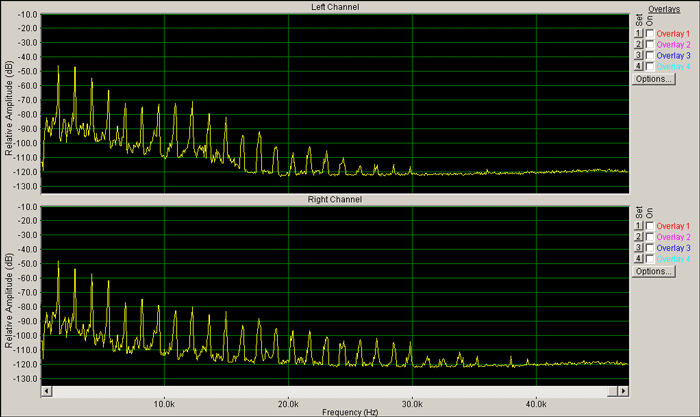Image resolution: width=700 pixels, height=417 pixels.
Task: Click the Overlays heading label
Action: 664,9
